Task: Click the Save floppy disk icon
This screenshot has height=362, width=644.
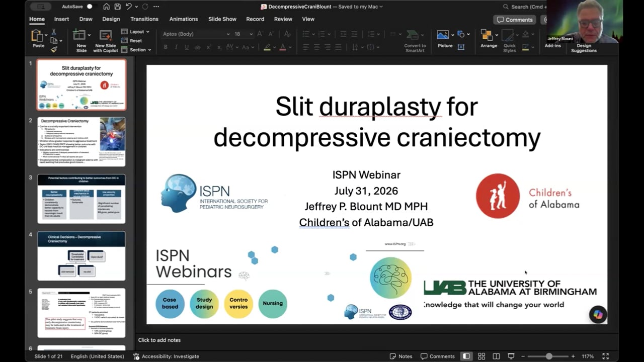Action: [117, 7]
